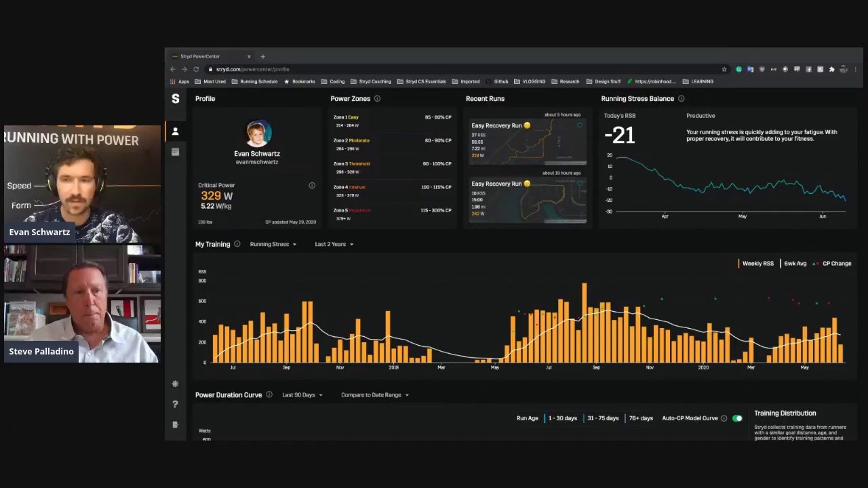
Task: Click the Zone 3 Threshold row
Action: pos(392,167)
